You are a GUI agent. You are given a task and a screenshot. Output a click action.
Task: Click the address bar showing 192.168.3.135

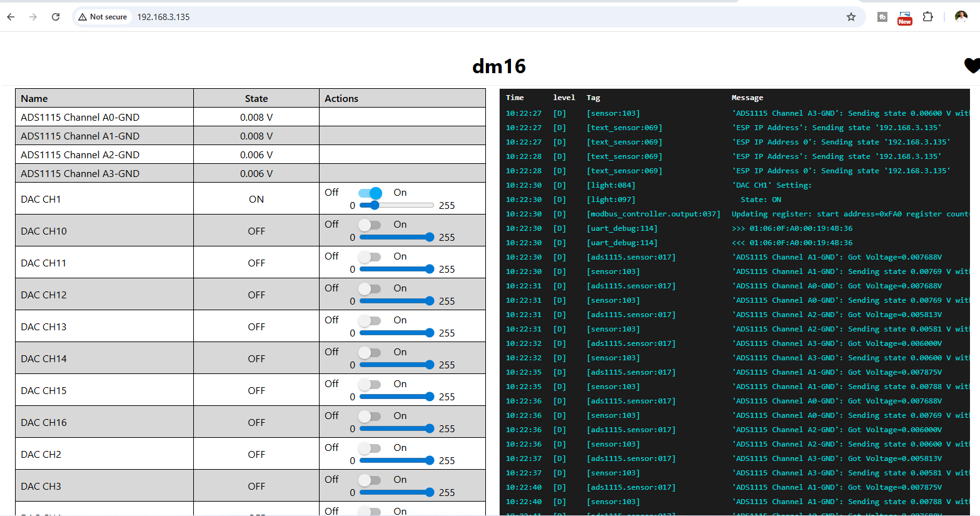(438, 17)
